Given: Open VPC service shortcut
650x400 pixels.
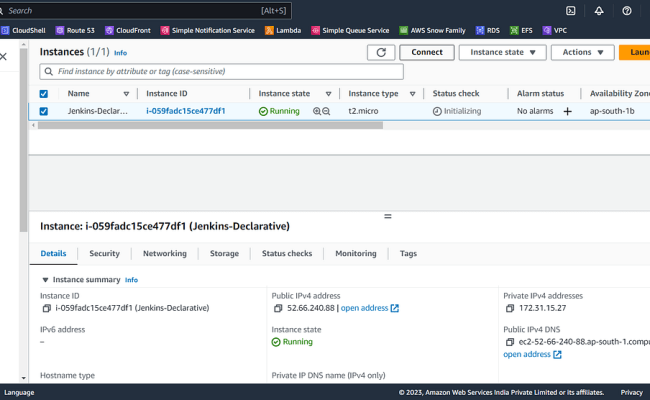Looking at the screenshot, I should pos(555,30).
